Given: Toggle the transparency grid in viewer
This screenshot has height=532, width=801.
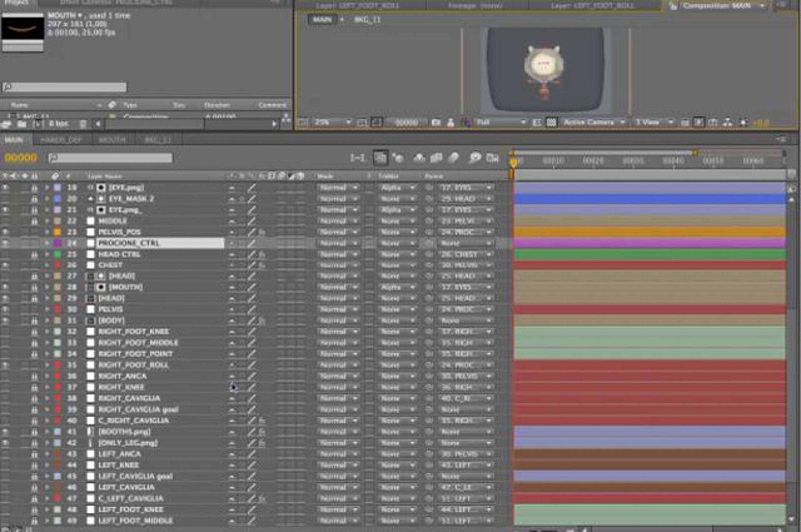Looking at the screenshot, I should (552, 122).
